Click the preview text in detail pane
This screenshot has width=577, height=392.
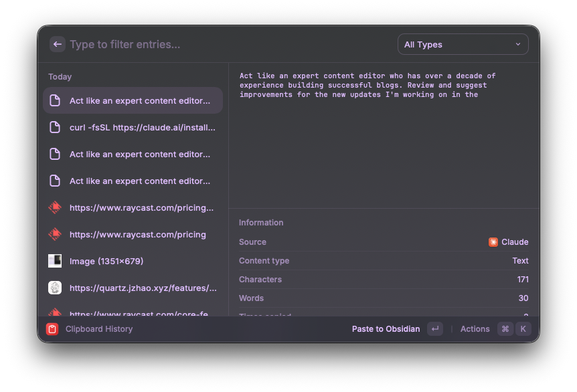(x=367, y=86)
